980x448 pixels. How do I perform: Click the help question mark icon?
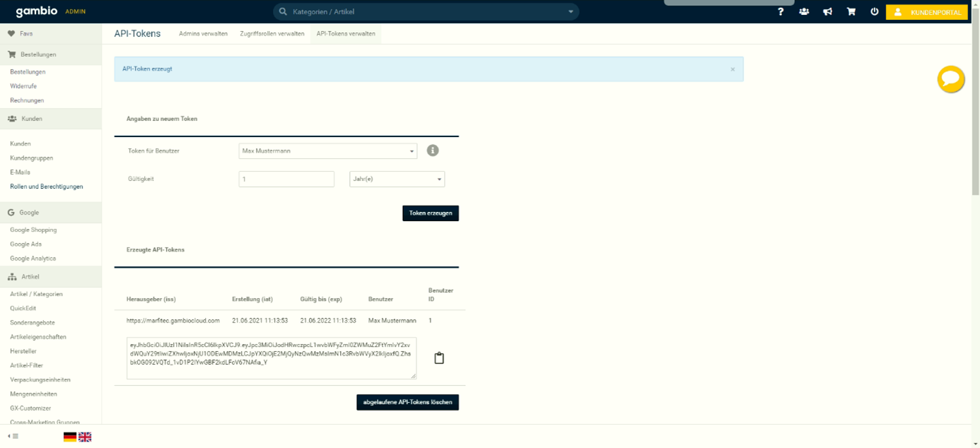click(781, 11)
